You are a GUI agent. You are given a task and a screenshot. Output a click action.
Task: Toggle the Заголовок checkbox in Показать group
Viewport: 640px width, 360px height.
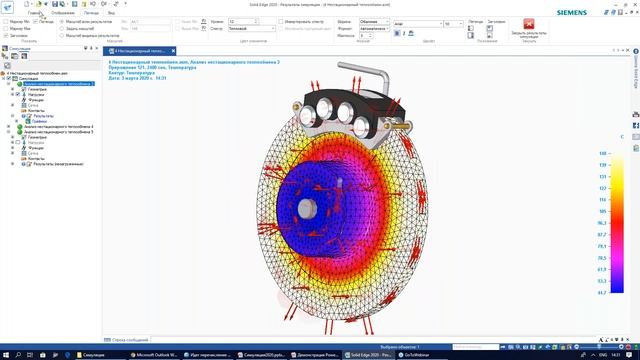(6, 36)
